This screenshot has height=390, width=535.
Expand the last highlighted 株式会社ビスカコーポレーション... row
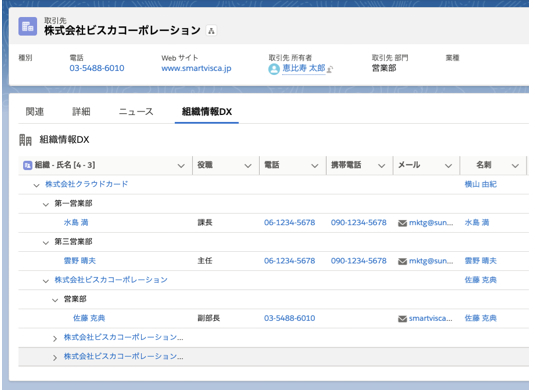55,358
